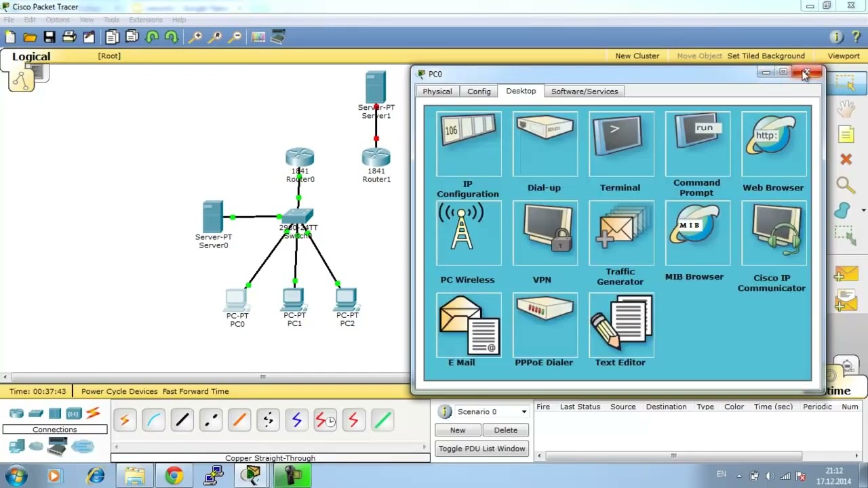Click Power Cycle Devices

(x=119, y=391)
